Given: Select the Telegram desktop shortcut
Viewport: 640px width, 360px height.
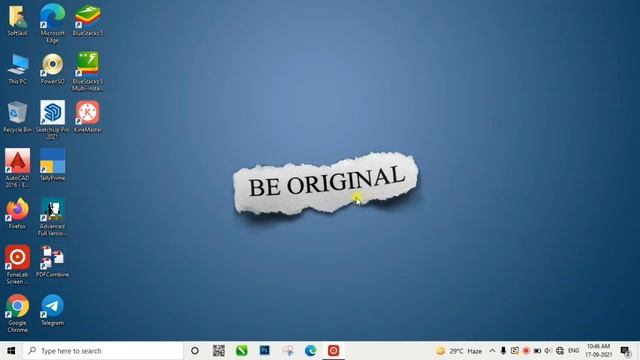Looking at the screenshot, I should (x=52, y=310).
